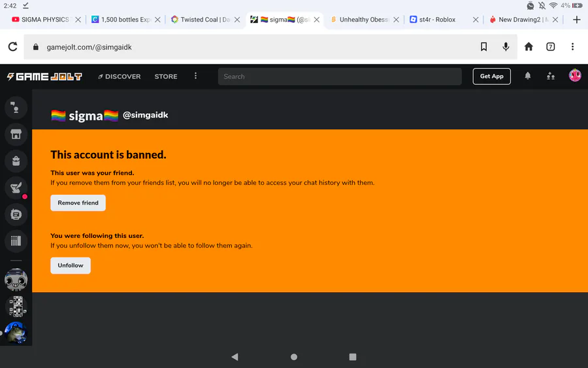588x368 pixels.
Task: Open the tab switcher showing 7 tabs
Action: (550, 46)
